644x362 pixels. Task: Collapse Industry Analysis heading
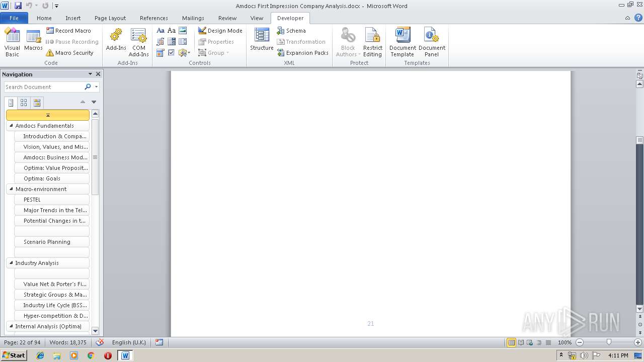click(x=11, y=262)
